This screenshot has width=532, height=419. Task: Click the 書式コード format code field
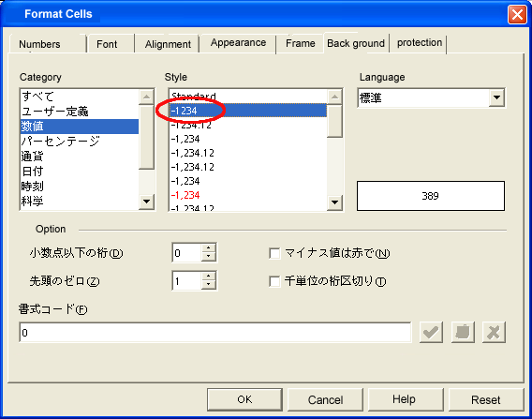(215, 333)
